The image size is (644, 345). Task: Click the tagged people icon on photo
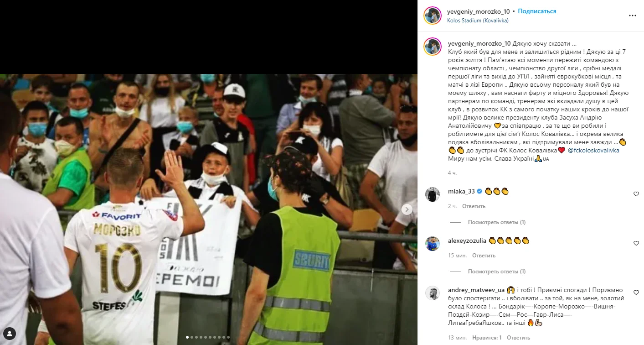[x=10, y=334]
